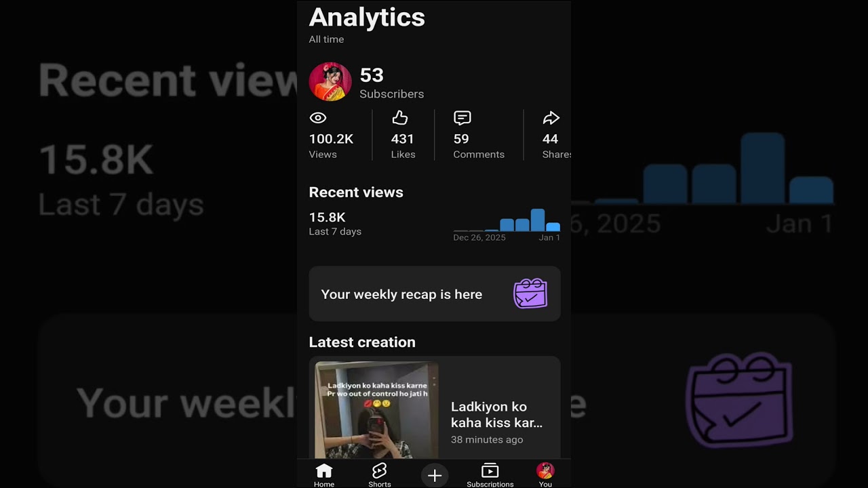Click the Shares arrow icon
Image resolution: width=868 pixels, height=488 pixels.
tap(551, 118)
